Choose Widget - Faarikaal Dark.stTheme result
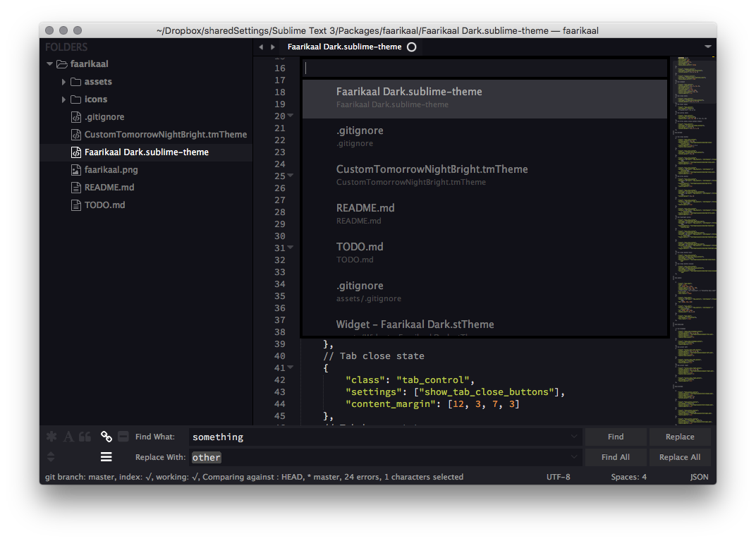The image size is (756, 541). click(x=484, y=324)
